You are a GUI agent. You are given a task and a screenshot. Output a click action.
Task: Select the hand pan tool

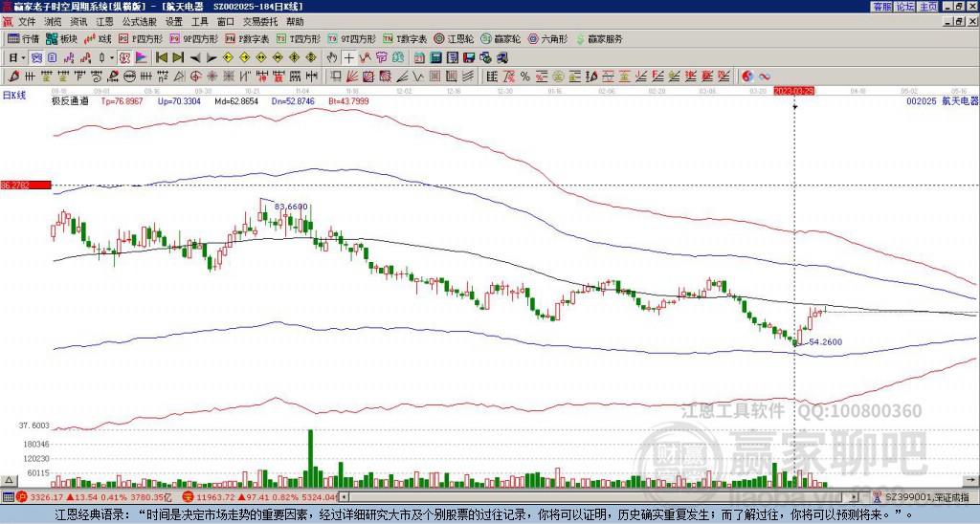(x=331, y=57)
